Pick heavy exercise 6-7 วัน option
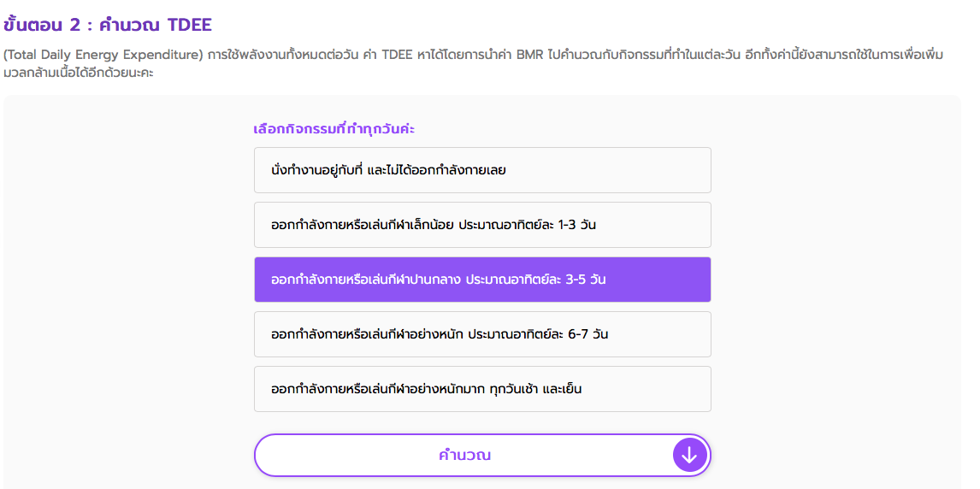980x489 pixels. 482,334
